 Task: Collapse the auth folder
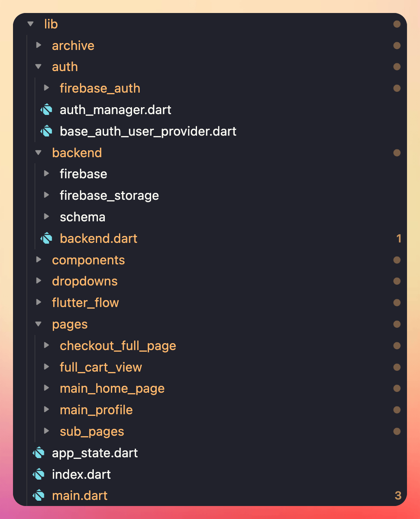38,67
